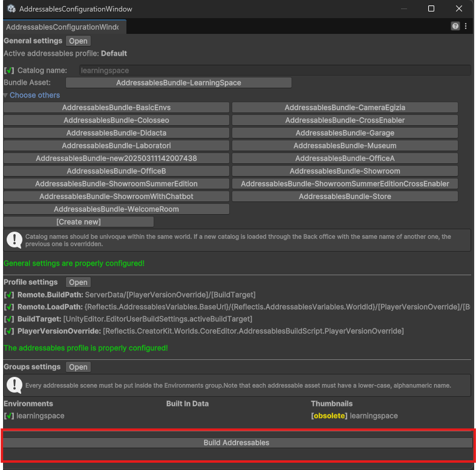The height and width of the screenshot is (470, 476).
Task: Open Profile settings
Action: pyautogui.click(x=78, y=282)
